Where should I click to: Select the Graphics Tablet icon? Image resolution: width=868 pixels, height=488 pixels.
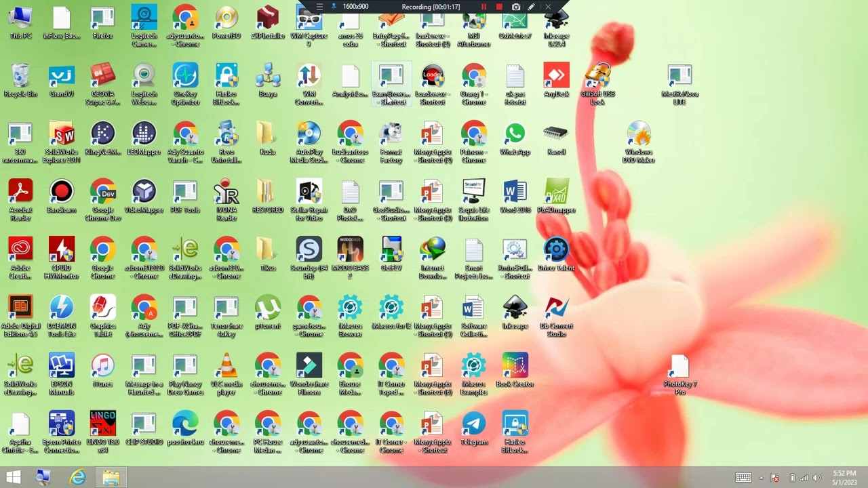coord(102,317)
